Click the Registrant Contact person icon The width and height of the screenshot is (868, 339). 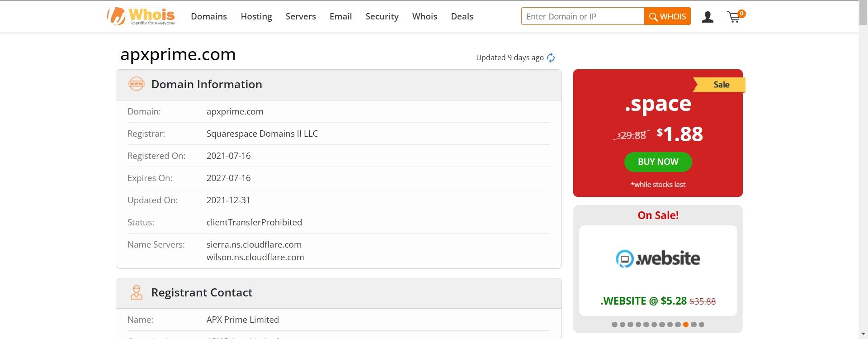(x=136, y=292)
